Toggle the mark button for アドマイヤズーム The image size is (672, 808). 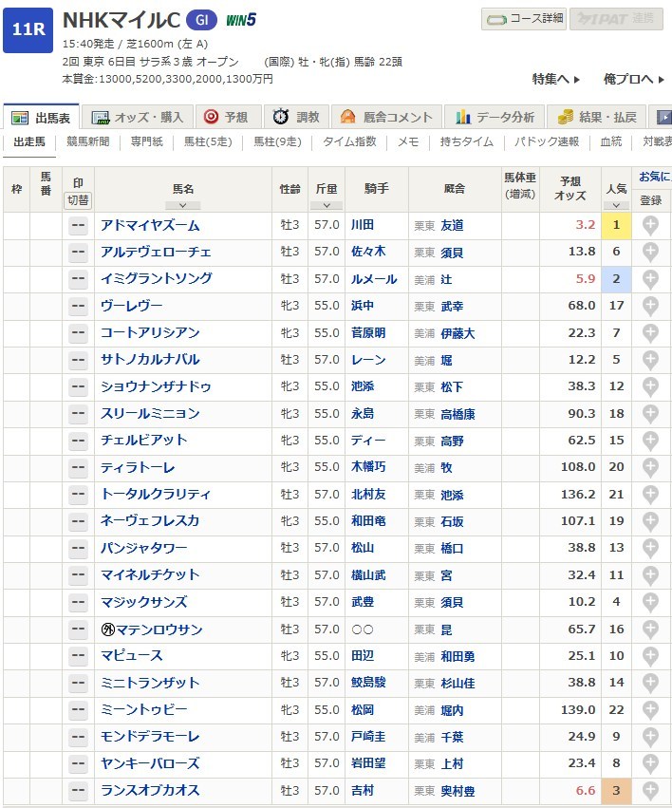click(78, 225)
